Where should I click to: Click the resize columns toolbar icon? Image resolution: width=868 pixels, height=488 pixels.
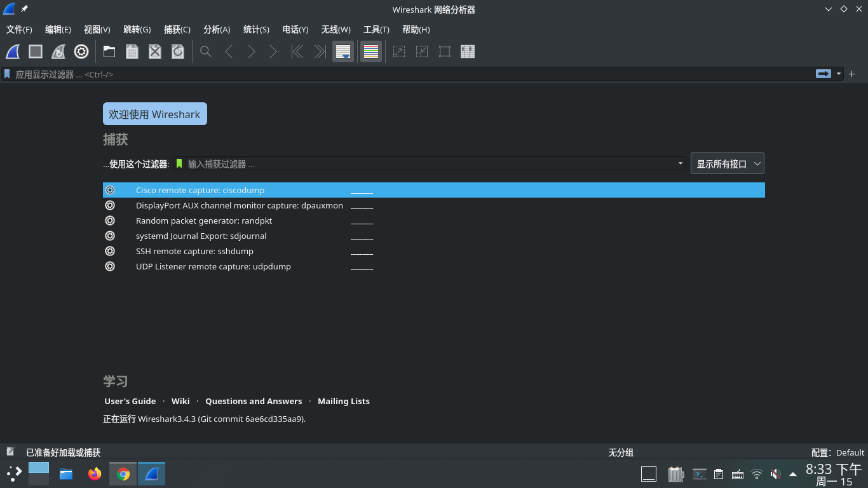467,51
